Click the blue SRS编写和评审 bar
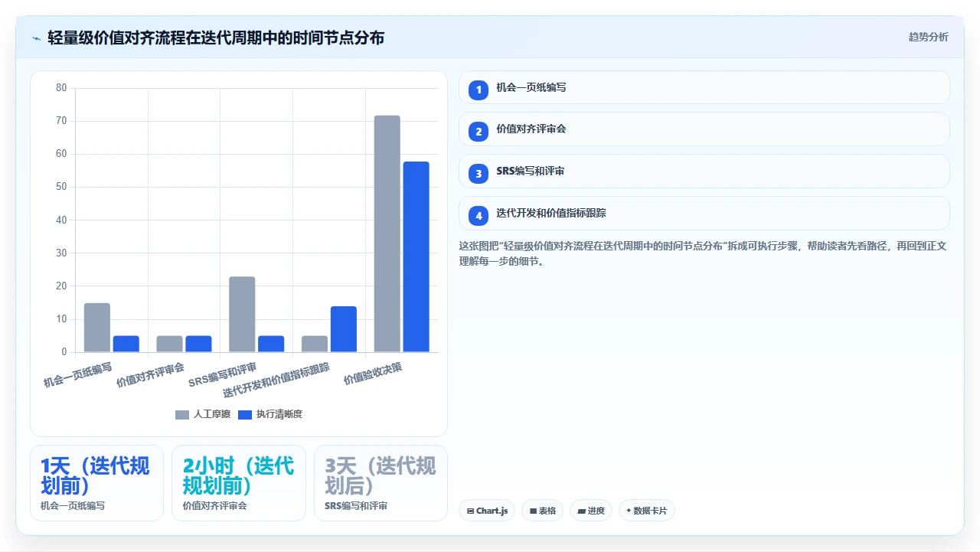 click(x=271, y=344)
